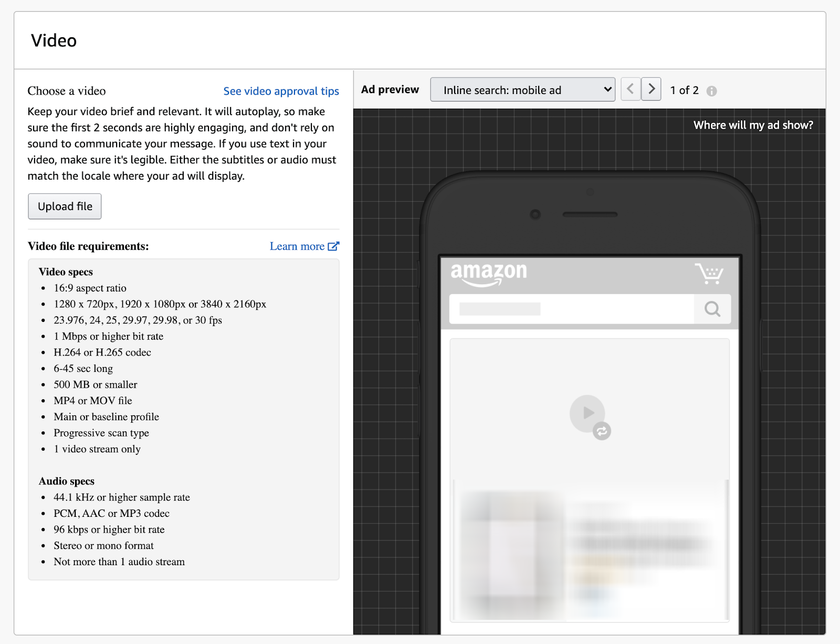
Task: Click the Ad preview label
Action: click(x=390, y=89)
